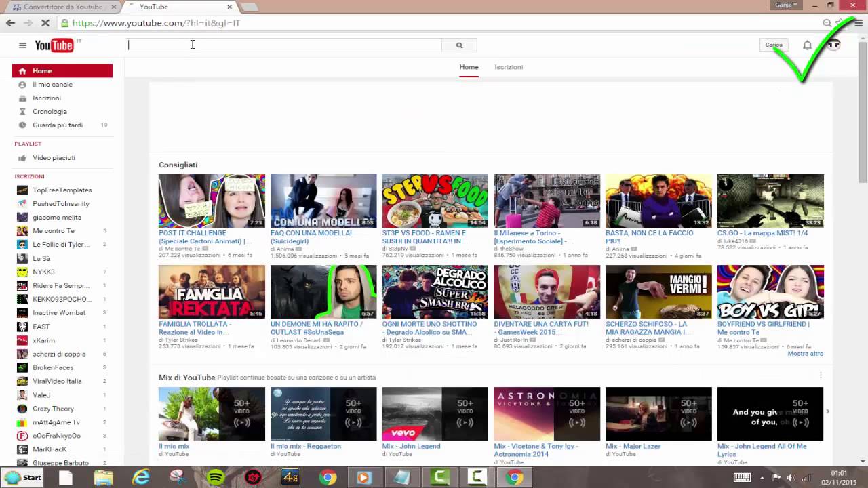Open UN DEMONE MI HA RAPITO thumbnail
Viewport: 868px width, 488px height.
point(323,291)
